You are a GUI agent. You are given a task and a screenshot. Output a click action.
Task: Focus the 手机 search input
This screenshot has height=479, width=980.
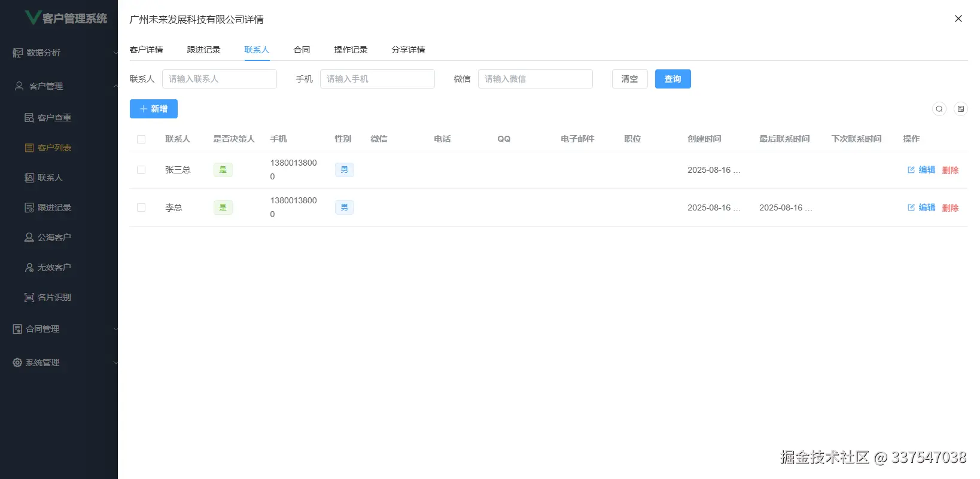coord(378,79)
